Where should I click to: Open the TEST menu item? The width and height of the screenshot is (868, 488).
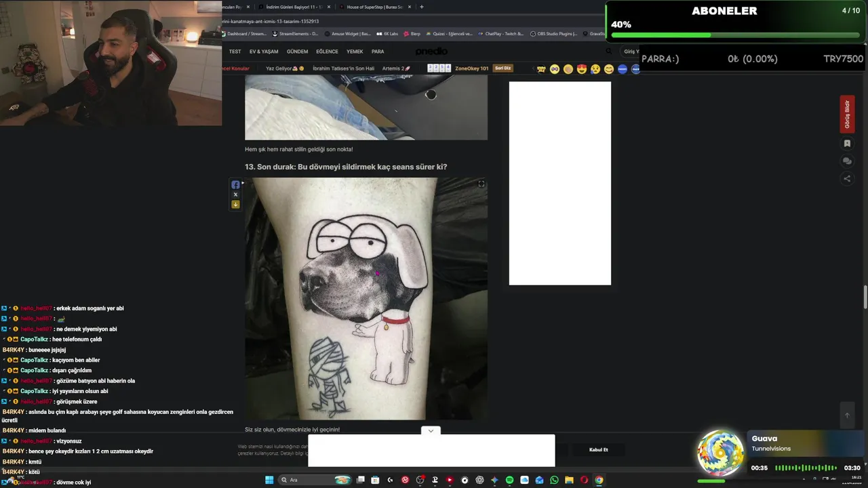coord(235,52)
